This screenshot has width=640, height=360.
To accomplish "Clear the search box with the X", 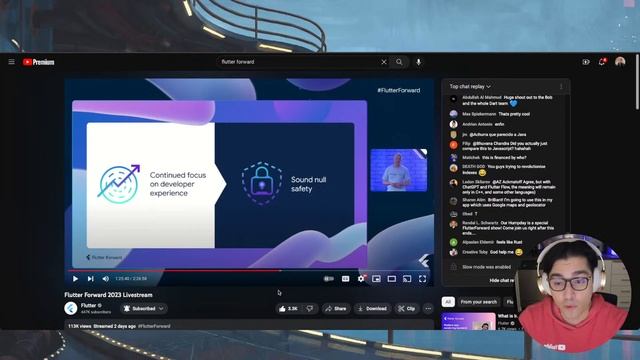I will 384,62.
